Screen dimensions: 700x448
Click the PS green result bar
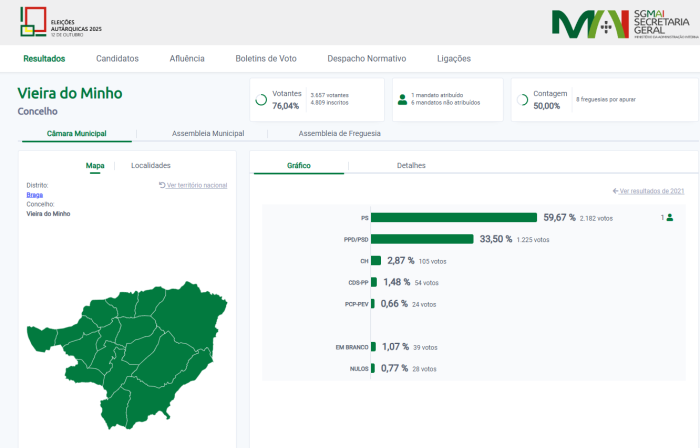point(454,217)
